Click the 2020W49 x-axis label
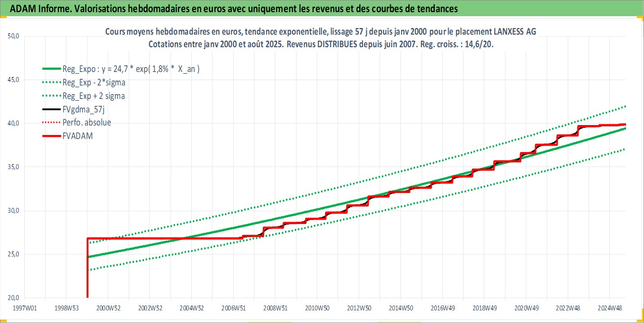644x323 pixels. point(526,308)
